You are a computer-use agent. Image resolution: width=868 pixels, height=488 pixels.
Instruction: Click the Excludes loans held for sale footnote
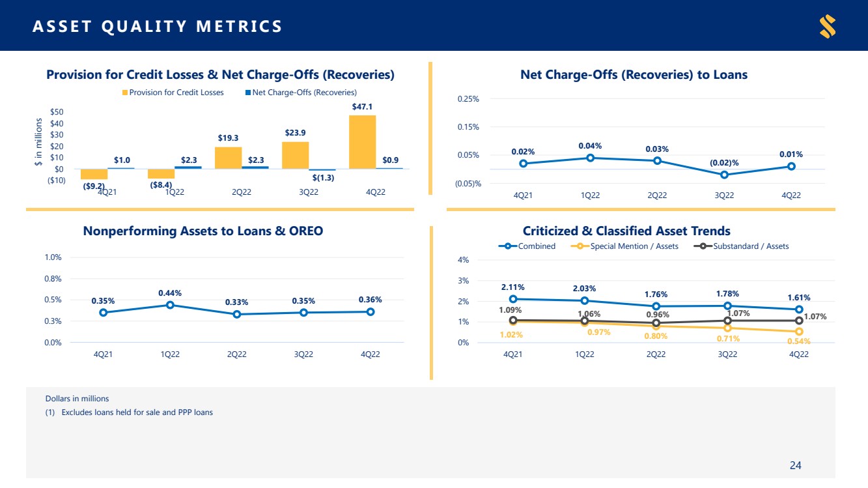[x=129, y=412]
